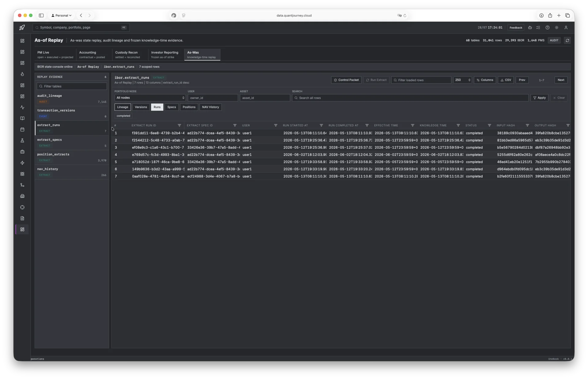588x379 pixels.
Task: Select the audit_lineage table row
Action: pyautogui.click(x=72, y=99)
